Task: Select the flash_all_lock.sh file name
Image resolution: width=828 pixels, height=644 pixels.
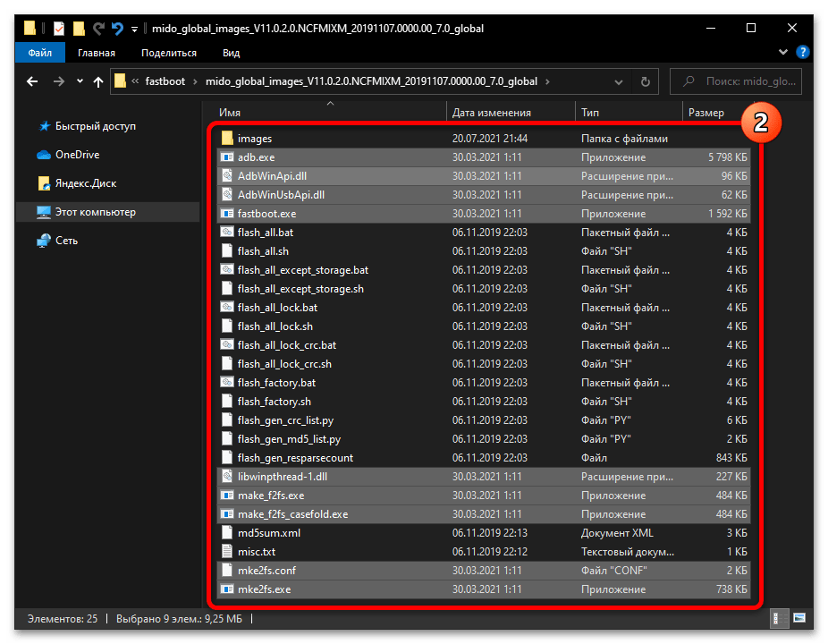Action: click(x=275, y=326)
